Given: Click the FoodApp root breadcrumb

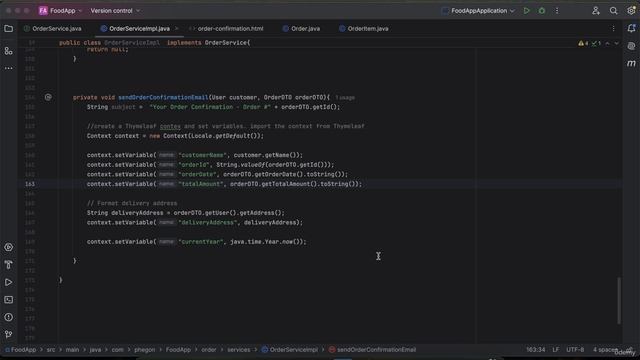Looking at the screenshot, I should (x=20, y=349).
